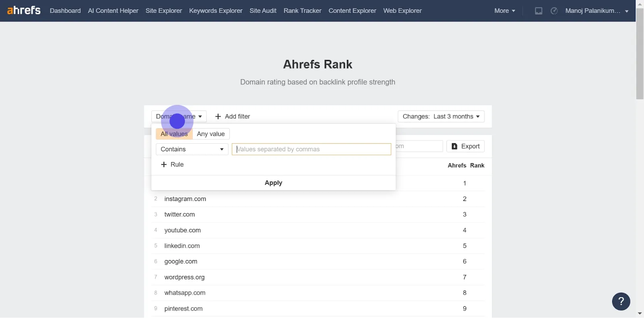
Task: Select the Any value option
Action: pos(211,134)
